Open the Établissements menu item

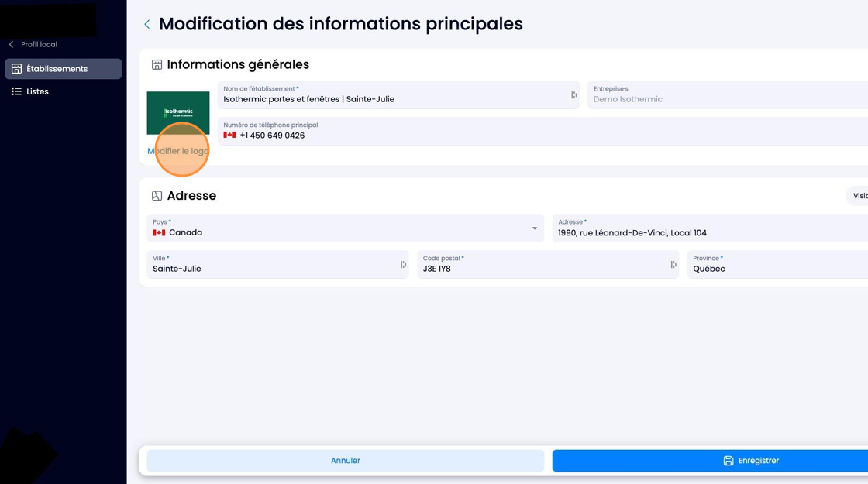tap(63, 69)
